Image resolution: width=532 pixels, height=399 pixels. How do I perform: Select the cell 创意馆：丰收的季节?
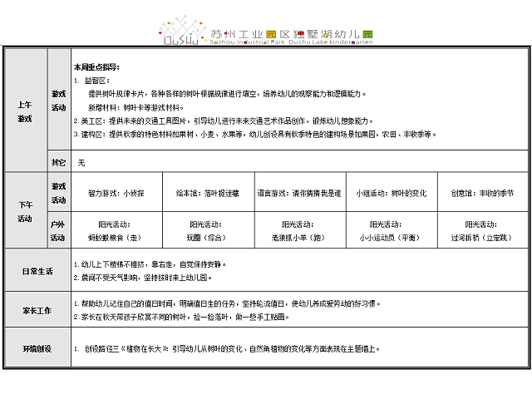[483, 192]
